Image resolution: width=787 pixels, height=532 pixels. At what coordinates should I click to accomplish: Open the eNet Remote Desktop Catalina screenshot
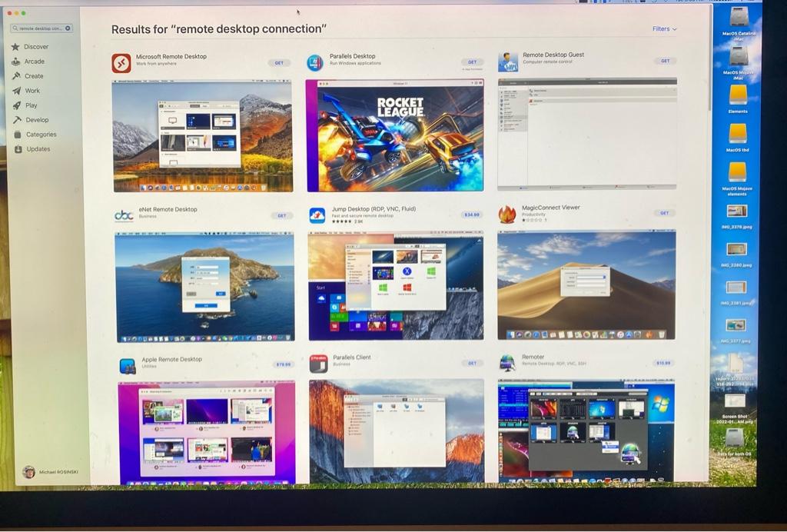click(204, 287)
